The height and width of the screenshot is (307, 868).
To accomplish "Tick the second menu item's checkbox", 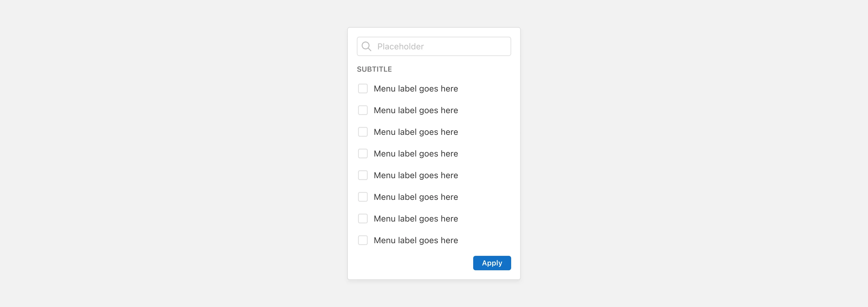I will [363, 110].
